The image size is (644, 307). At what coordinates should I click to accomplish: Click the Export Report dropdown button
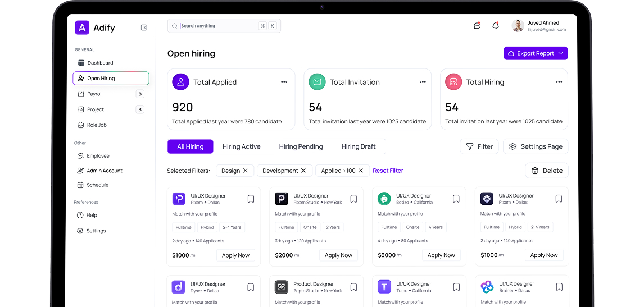[x=536, y=53]
